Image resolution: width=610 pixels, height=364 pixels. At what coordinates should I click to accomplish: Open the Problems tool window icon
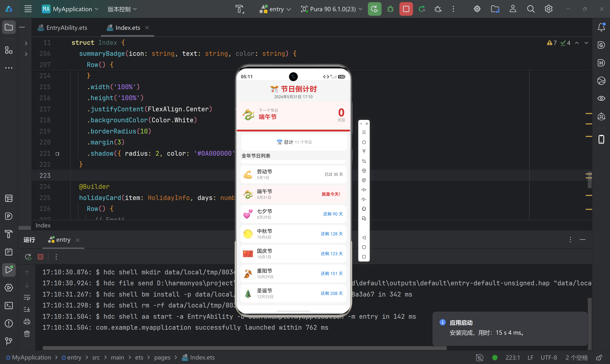click(9, 323)
